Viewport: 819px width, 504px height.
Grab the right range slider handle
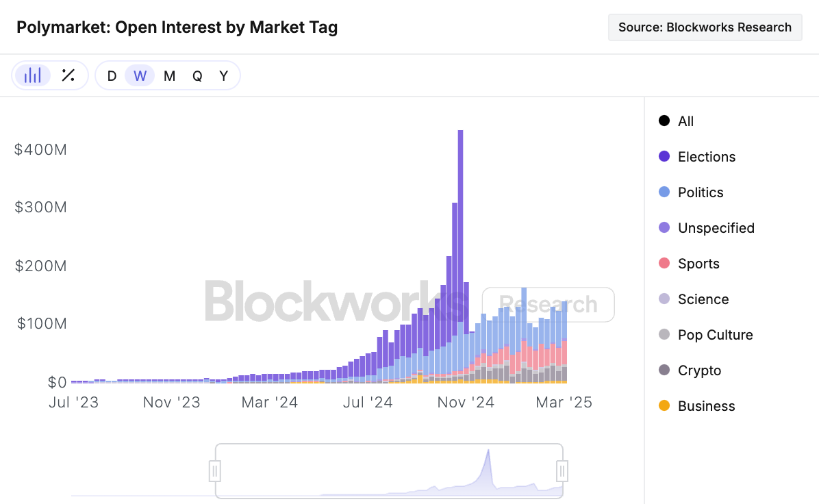pos(562,470)
